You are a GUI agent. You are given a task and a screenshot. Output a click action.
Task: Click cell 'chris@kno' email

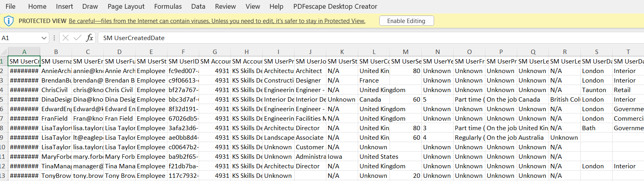[88, 90]
